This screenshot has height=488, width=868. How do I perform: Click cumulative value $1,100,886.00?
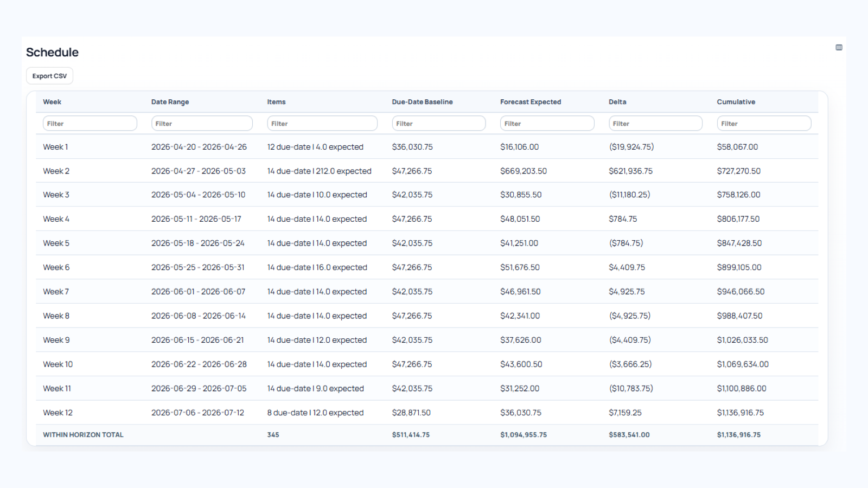pyautogui.click(x=742, y=388)
